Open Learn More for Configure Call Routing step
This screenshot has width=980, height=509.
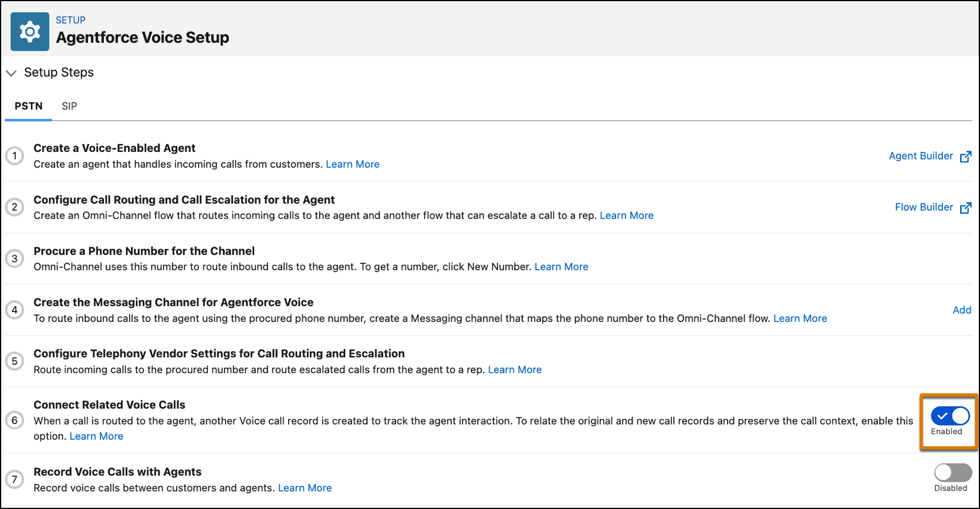point(627,215)
